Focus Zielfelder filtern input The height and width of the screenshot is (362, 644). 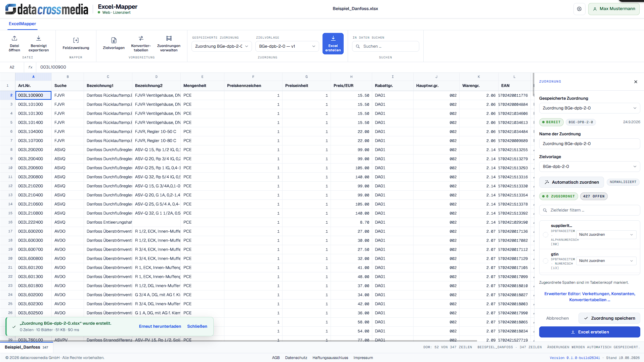click(590, 210)
